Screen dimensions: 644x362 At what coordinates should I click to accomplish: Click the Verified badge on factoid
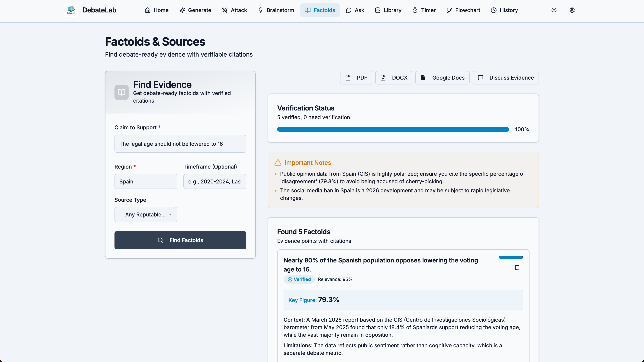pos(299,279)
